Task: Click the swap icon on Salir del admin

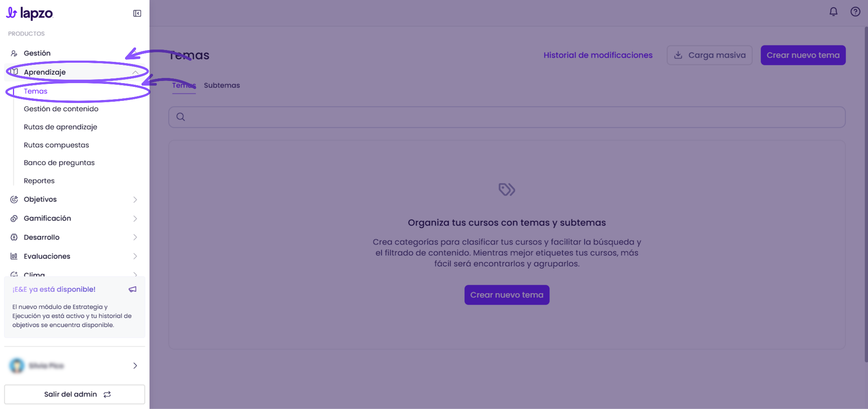Action: click(107, 395)
